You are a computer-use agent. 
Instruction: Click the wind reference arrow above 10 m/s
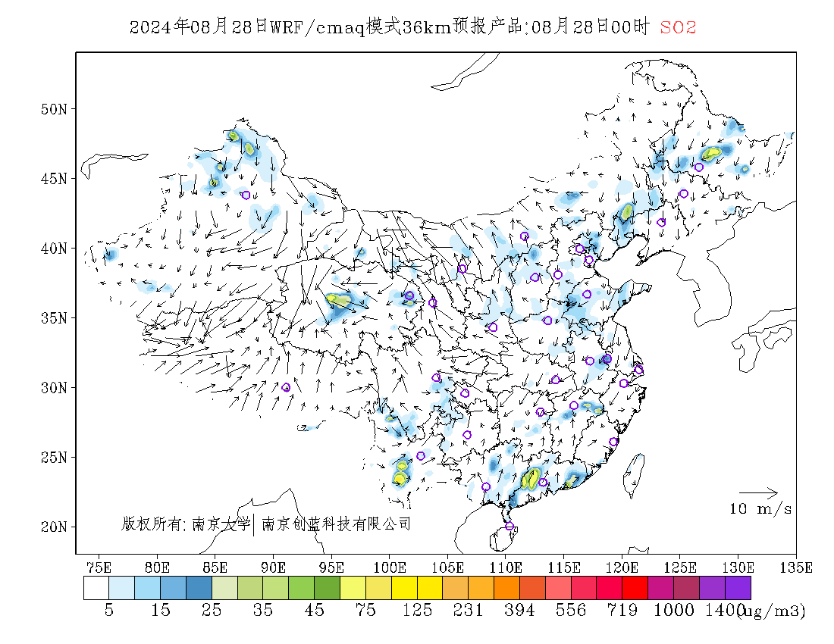(759, 492)
